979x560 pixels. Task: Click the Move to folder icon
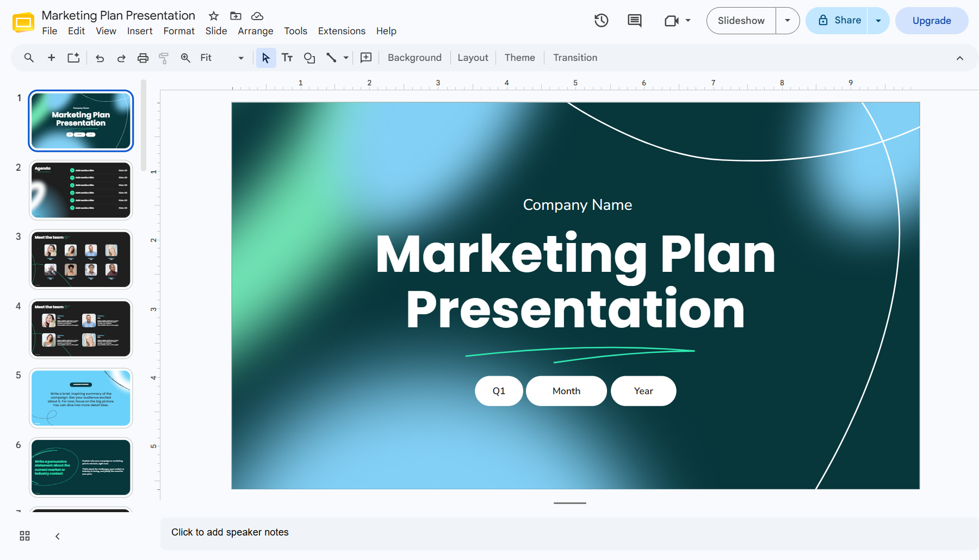pos(236,16)
